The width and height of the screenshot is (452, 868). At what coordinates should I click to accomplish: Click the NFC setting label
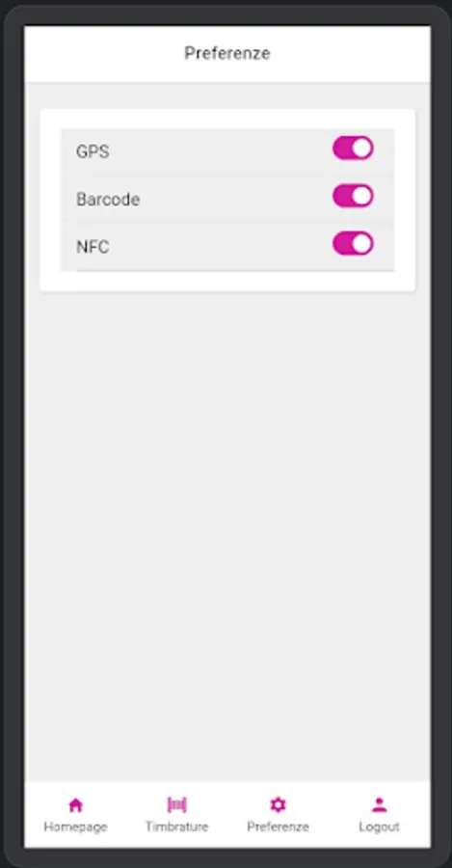tap(93, 246)
